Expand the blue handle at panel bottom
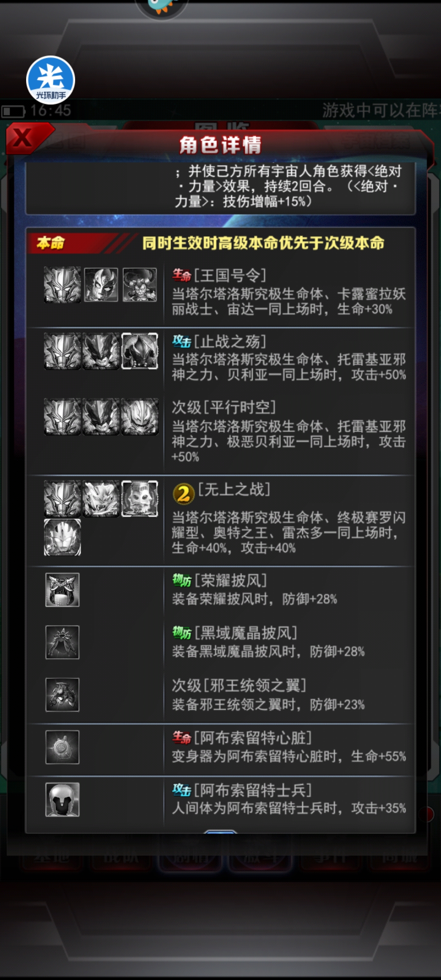The image size is (441, 980). click(220, 831)
